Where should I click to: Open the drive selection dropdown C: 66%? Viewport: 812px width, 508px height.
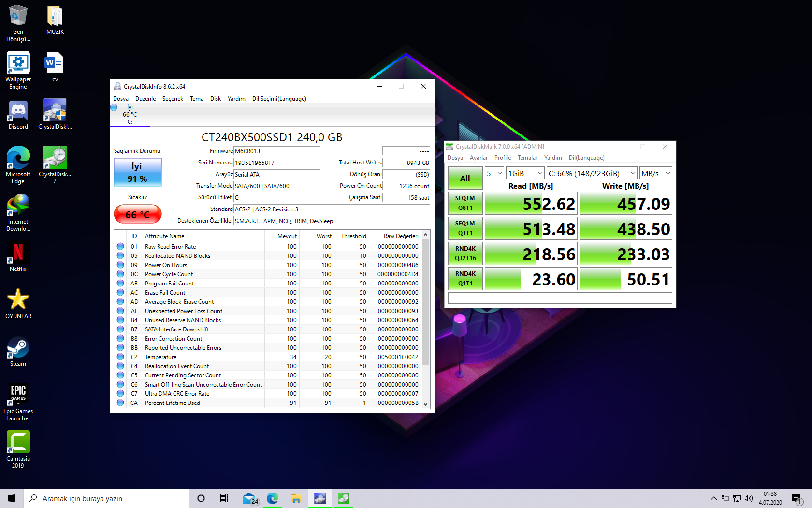tap(592, 173)
